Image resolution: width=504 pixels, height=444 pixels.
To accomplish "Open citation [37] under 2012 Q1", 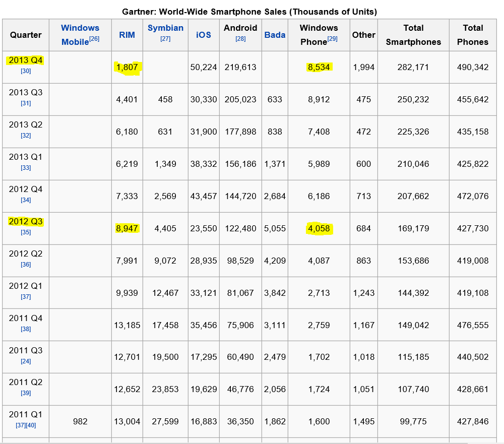I will click(x=26, y=297).
